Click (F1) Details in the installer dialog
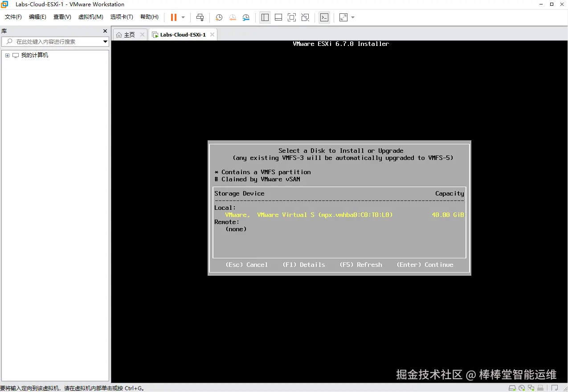 pyautogui.click(x=304, y=265)
